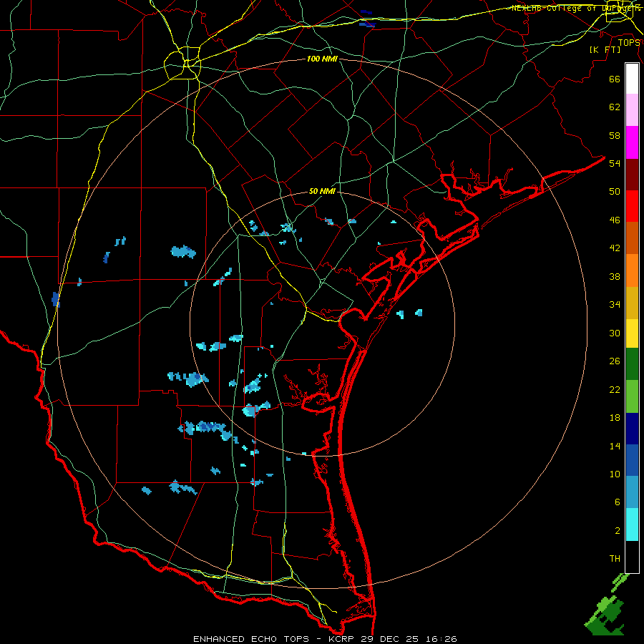Click the "TH" threshold label
This screenshot has height=644, width=644.
(615, 559)
